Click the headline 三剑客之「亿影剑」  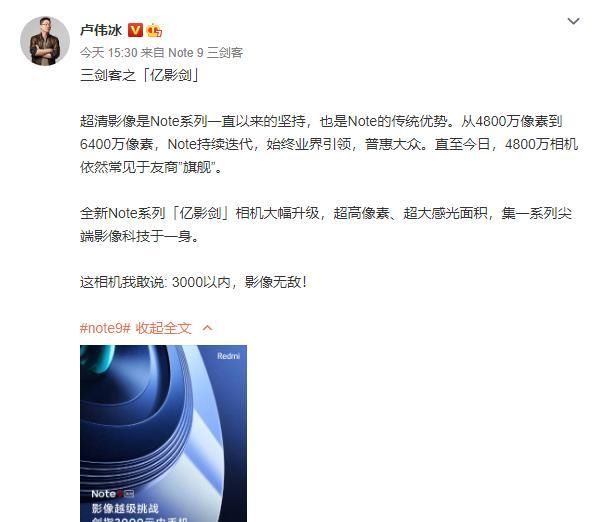click(x=140, y=75)
